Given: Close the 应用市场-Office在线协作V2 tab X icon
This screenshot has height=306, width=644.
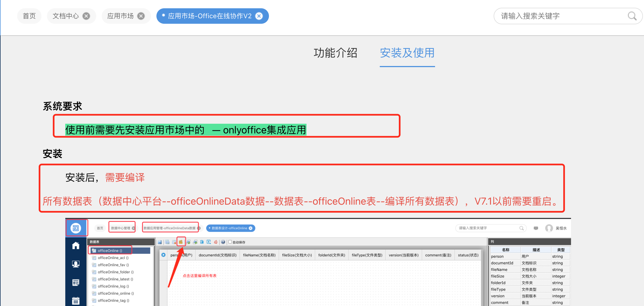Looking at the screenshot, I should click(259, 16).
